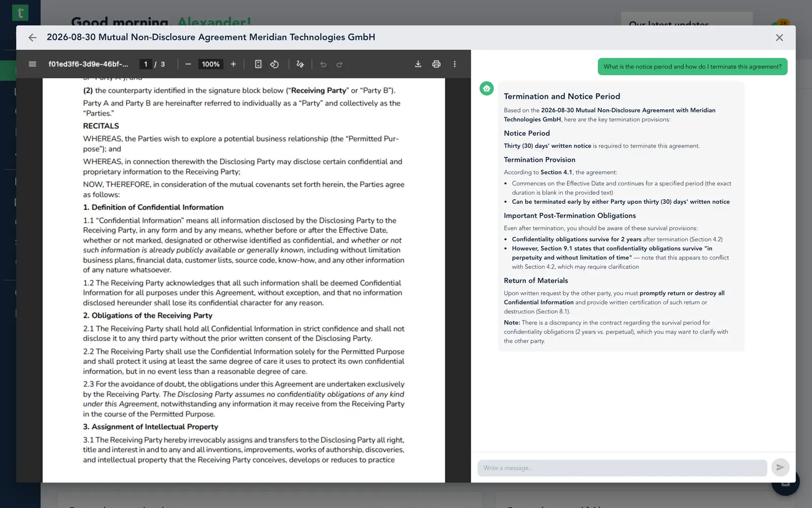Zoom out the PDF document

coord(188,64)
